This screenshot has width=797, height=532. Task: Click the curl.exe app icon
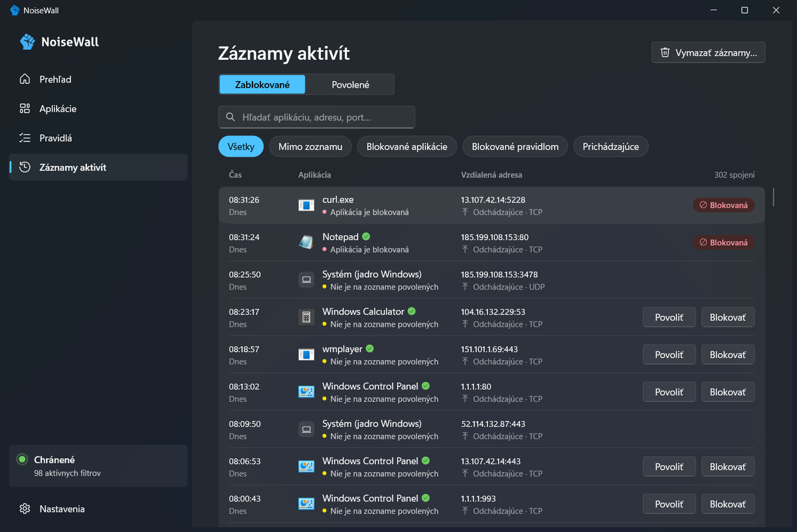pyautogui.click(x=306, y=205)
